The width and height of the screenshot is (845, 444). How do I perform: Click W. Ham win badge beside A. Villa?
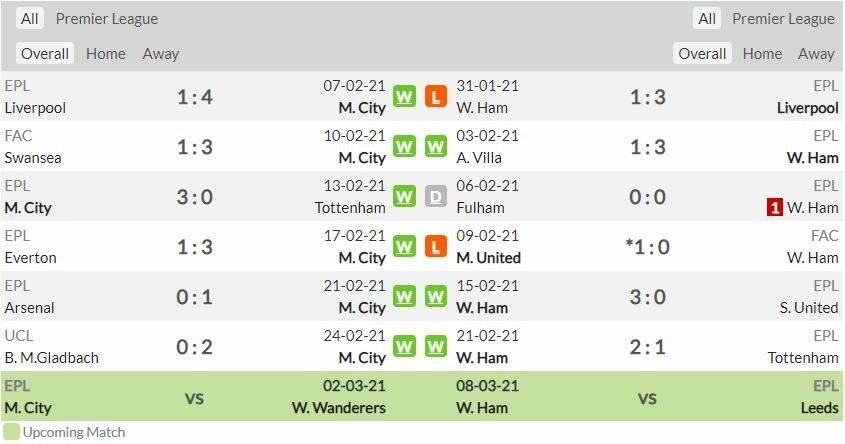point(436,147)
